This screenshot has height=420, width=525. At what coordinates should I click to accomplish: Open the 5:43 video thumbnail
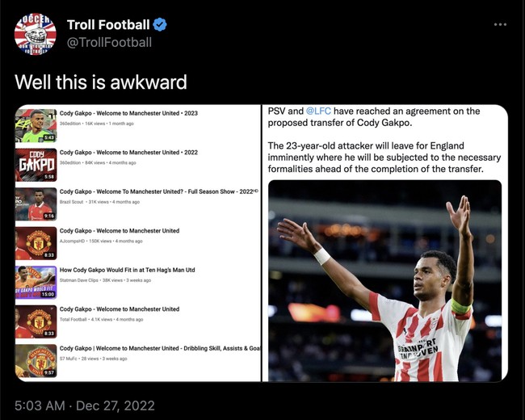(36, 125)
